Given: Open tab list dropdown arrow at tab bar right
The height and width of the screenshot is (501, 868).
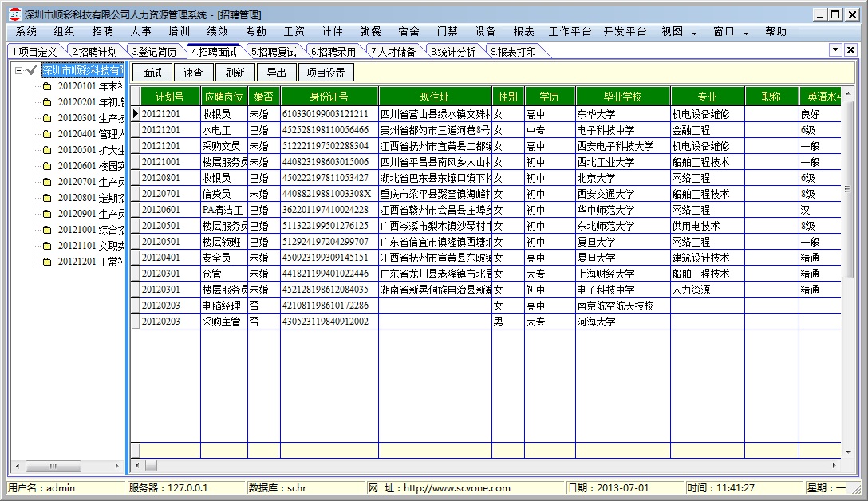Looking at the screenshot, I should (836, 49).
